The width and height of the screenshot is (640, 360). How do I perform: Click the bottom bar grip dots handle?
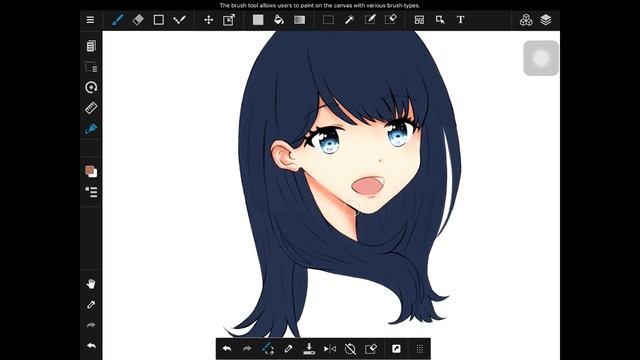click(420, 349)
